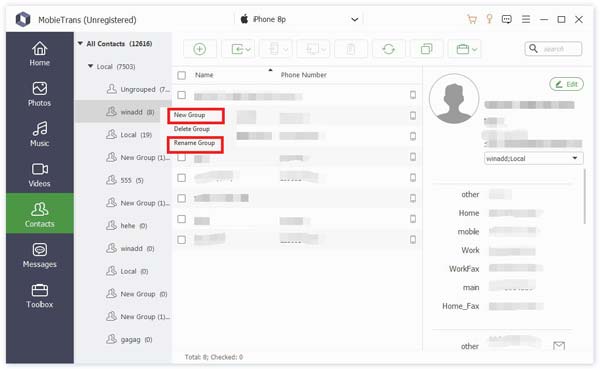Click the contact avatar picture
The height and width of the screenshot is (370, 600).
pos(454,99)
